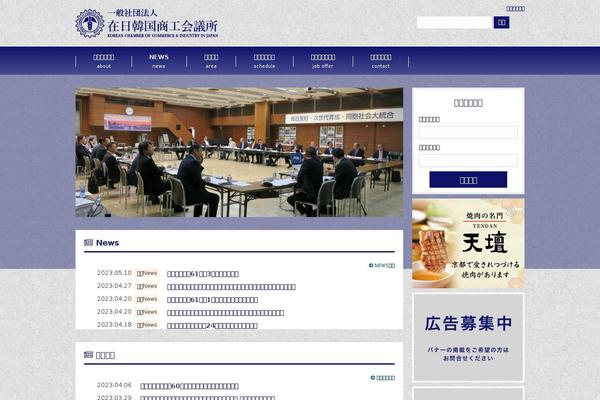The width and height of the screenshot is (600, 400).
Task: Open the news headline dated 2023.04.27
Action: click(231, 287)
